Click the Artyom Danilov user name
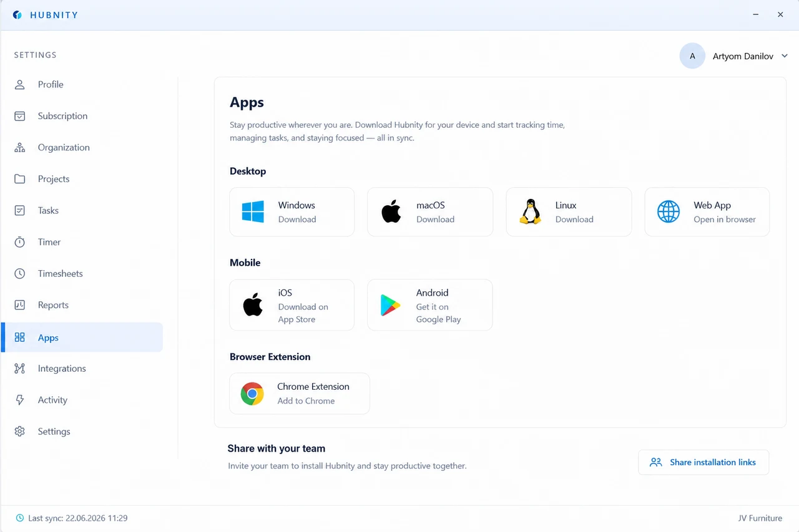The height and width of the screenshot is (532, 799). (743, 56)
